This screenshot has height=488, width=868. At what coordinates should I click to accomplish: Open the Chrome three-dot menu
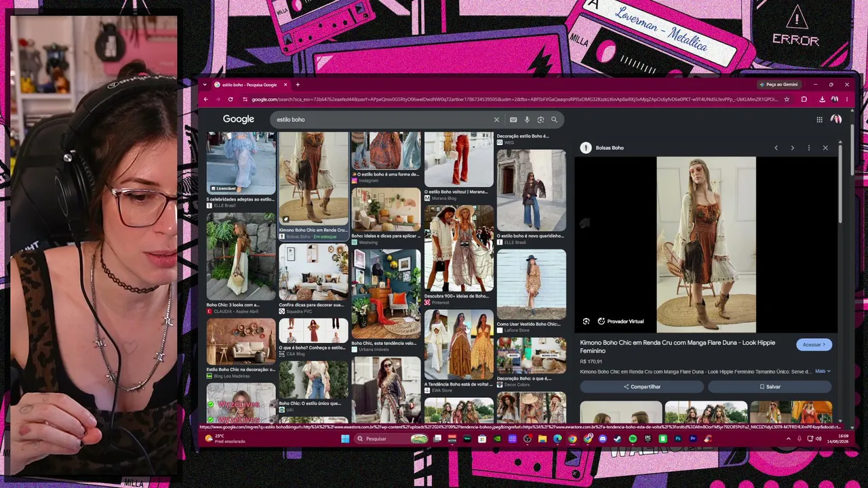pos(846,99)
